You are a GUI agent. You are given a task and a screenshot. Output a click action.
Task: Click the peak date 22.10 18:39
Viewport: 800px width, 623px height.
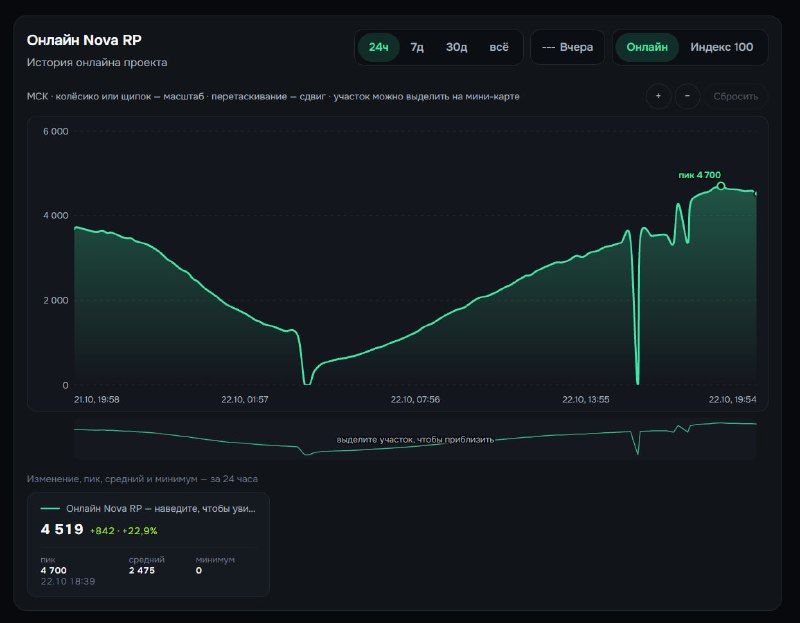point(67,581)
